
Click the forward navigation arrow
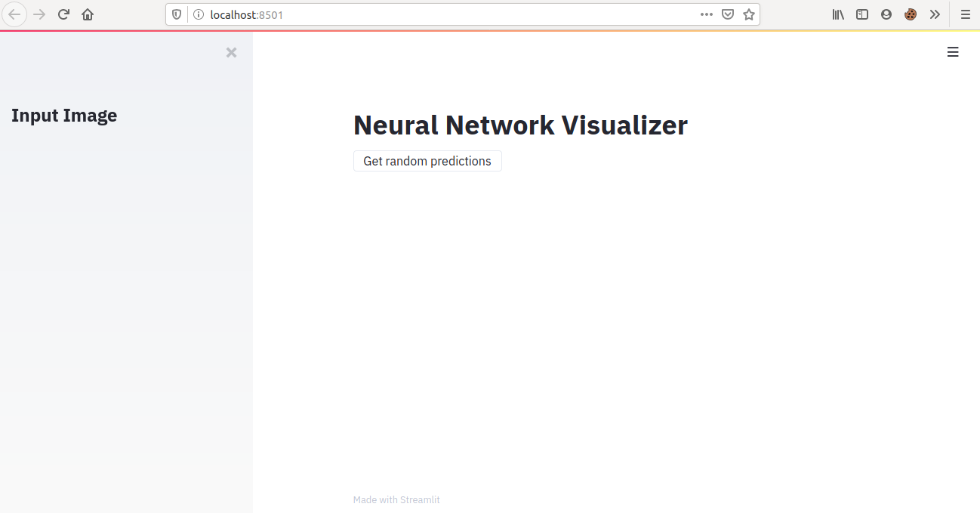[39, 14]
